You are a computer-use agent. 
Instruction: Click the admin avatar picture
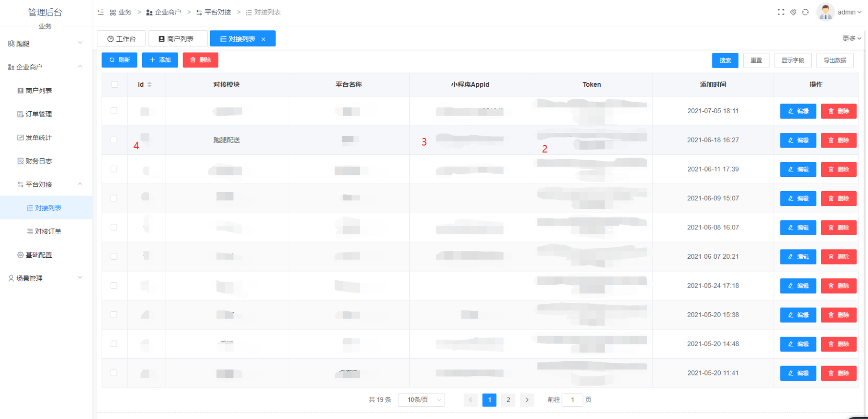(x=825, y=12)
